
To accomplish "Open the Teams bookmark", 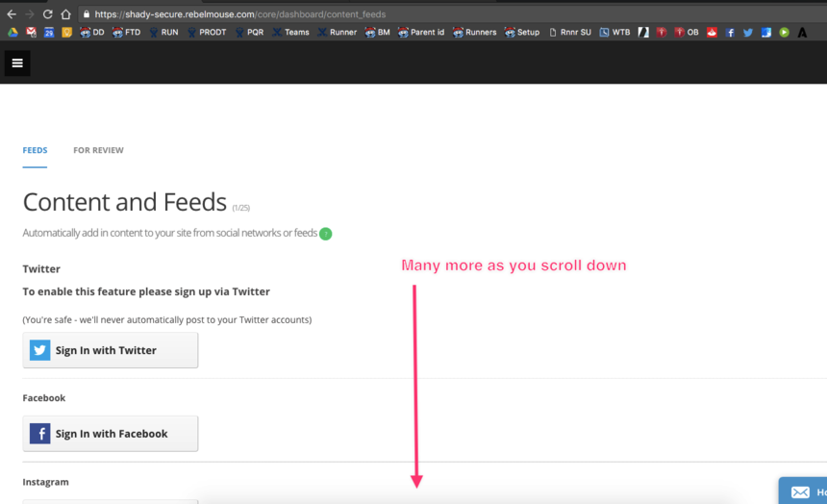I will [x=290, y=32].
